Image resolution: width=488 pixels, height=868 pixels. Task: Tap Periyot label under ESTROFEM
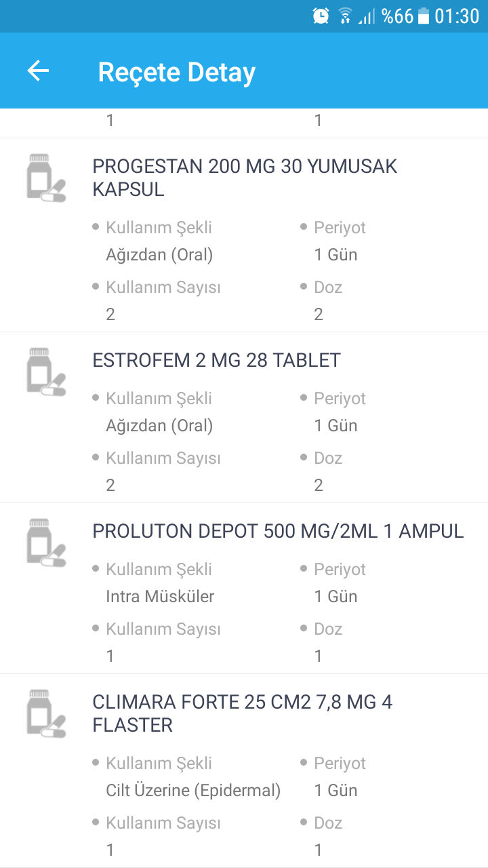click(340, 399)
